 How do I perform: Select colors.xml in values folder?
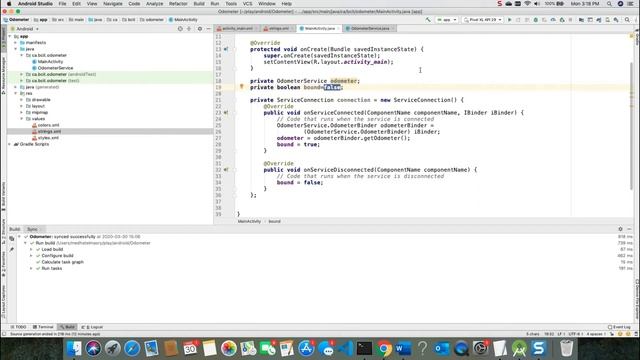pos(48,125)
